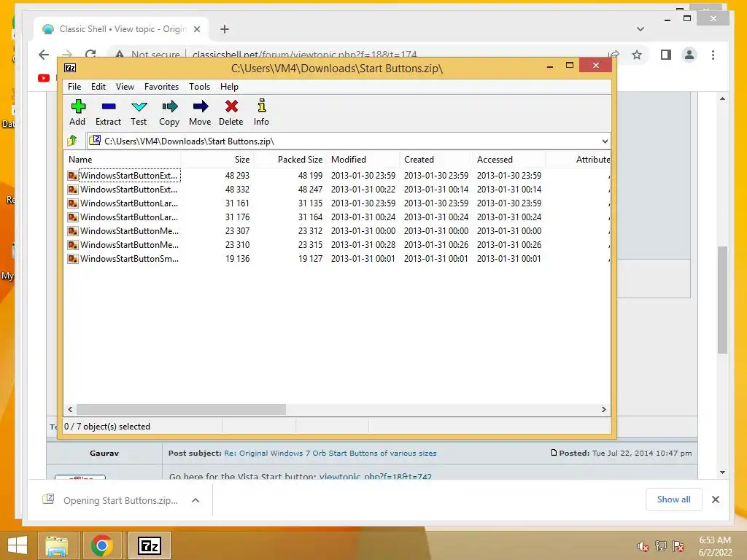Sort by the Packed Size column
Screen dimensions: 747x560
[x=290, y=160]
